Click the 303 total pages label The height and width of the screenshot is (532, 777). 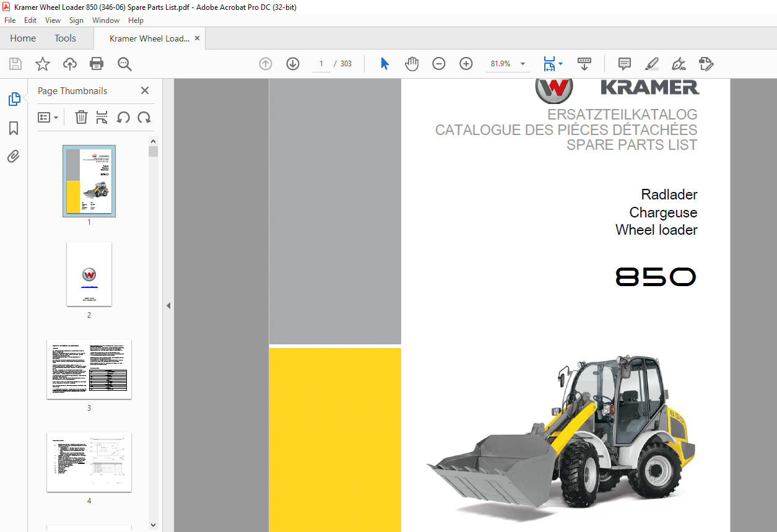pos(346,64)
